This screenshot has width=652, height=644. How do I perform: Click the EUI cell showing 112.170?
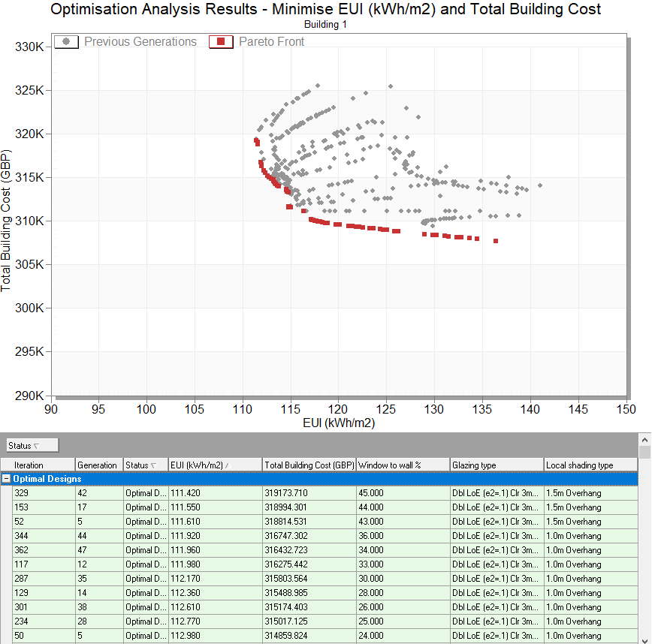tap(215, 579)
